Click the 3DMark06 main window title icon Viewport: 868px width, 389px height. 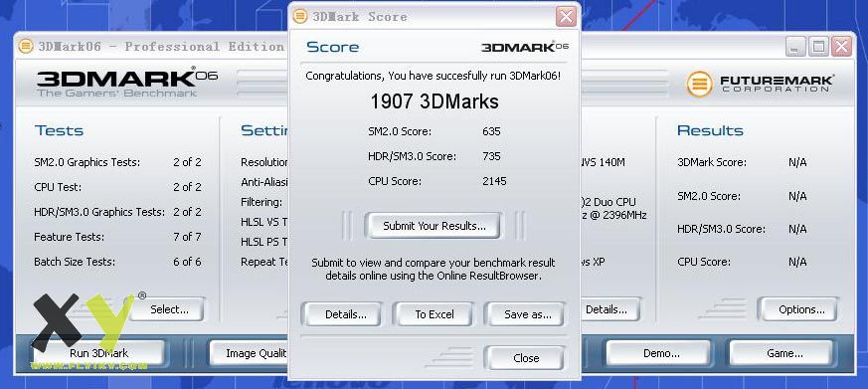click(x=26, y=46)
